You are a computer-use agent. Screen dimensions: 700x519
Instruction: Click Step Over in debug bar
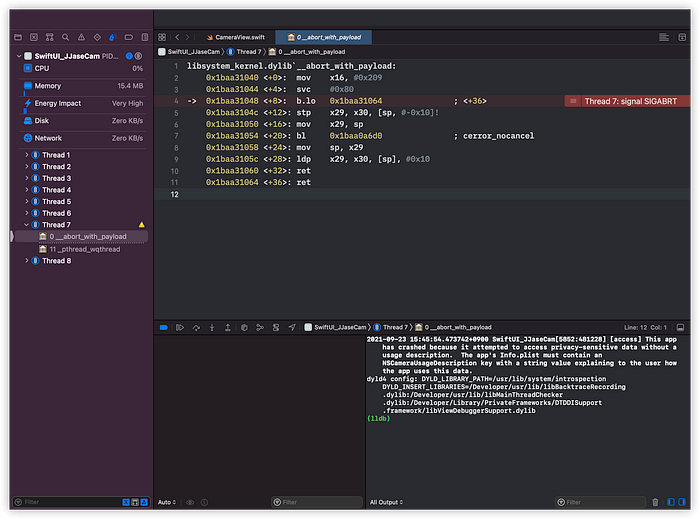[196, 328]
